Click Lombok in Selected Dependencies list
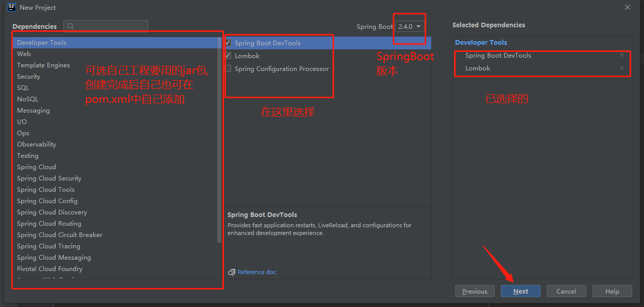 pos(478,68)
